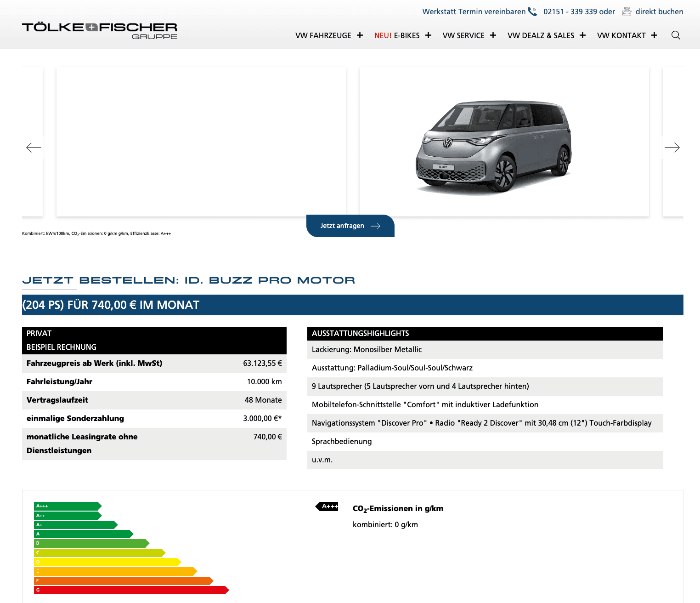The image size is (700, 603).
Task: Select the green B efficiency bar
Action: click(91, 543)
